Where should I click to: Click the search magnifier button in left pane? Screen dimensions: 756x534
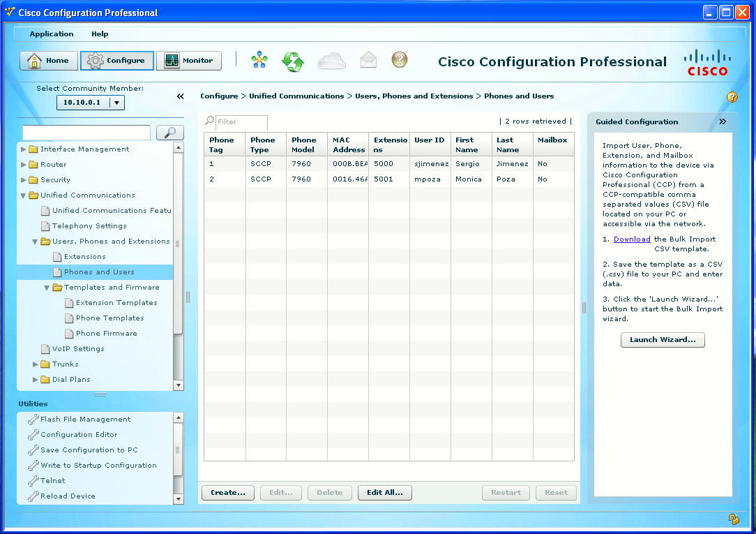pyautogui.click(x=169, y=133)
